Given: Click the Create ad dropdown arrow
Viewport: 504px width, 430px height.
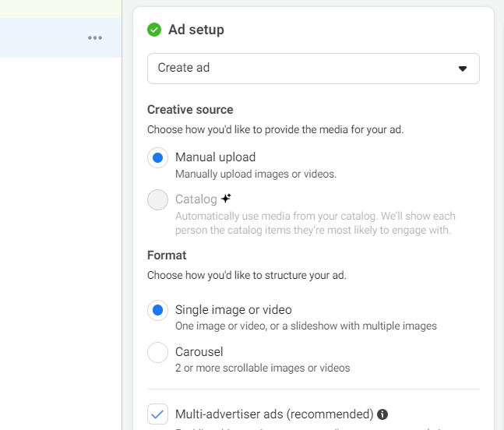Looking at the screenshot, I should pyautogui.click(x=462, y=69).
